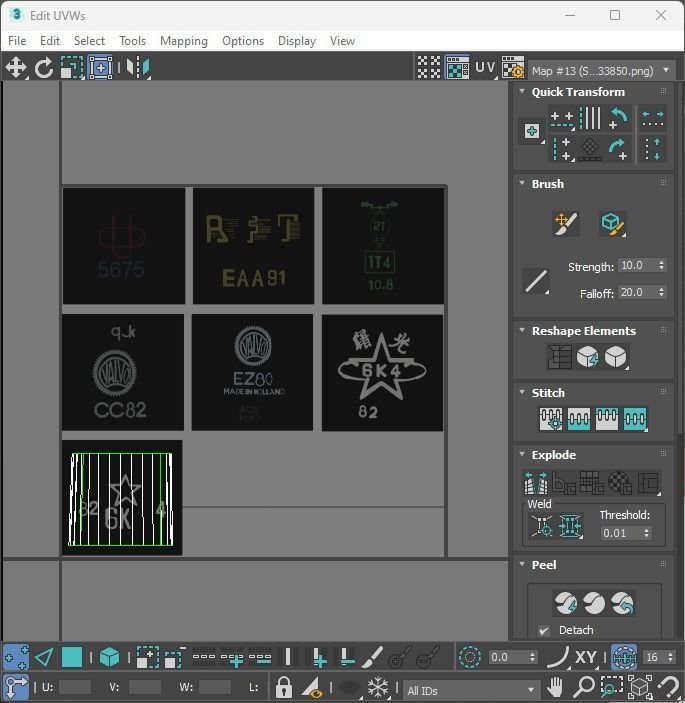
Task: Rotate selection counter-clockwise 90 degrees
Action: [x=618, y=119]
